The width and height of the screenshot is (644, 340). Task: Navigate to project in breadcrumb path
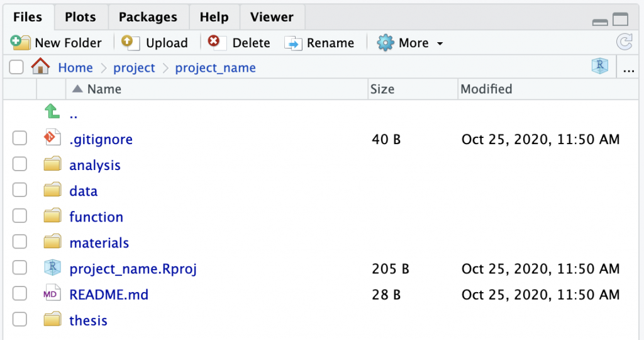[134, 67]
